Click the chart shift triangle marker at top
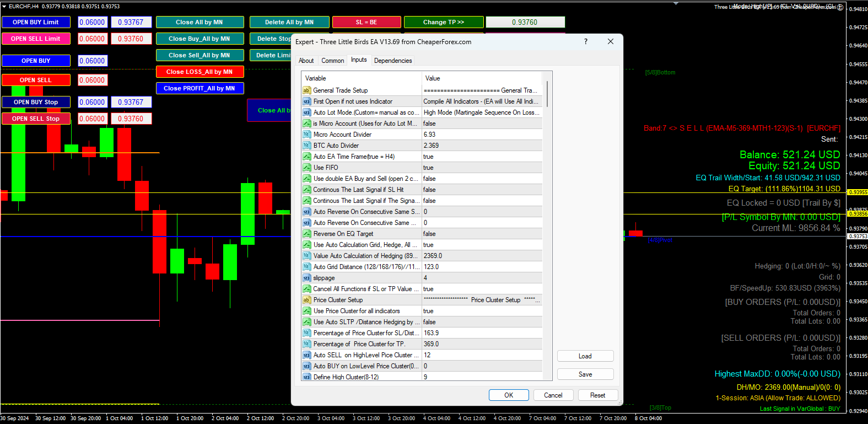This screenshot has height=424, width=868. click(677, 3)
